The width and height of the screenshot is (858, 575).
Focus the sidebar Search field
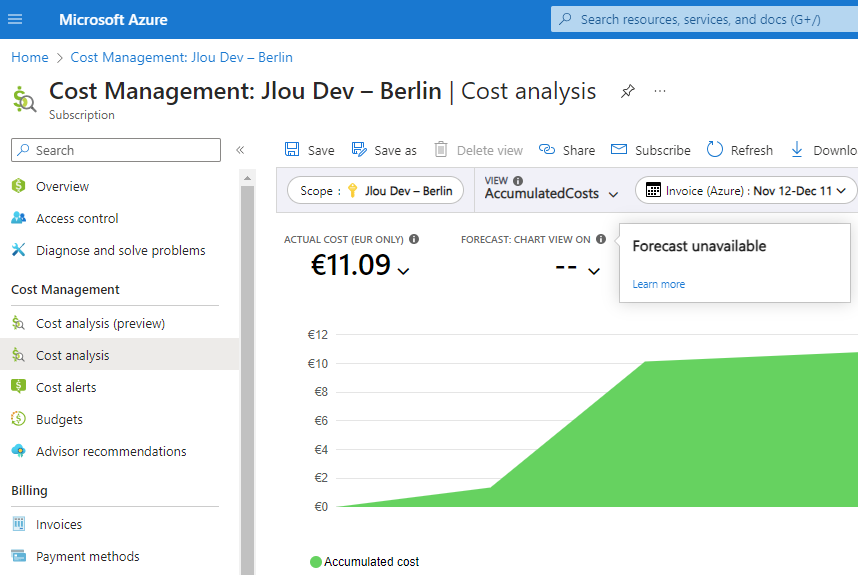click(116, 150)
